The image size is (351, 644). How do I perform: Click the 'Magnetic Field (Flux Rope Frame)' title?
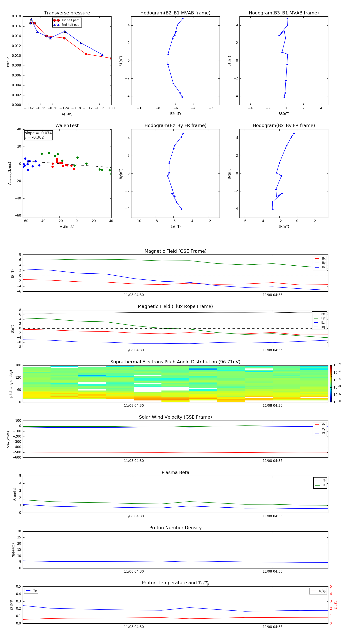(175, 307)
